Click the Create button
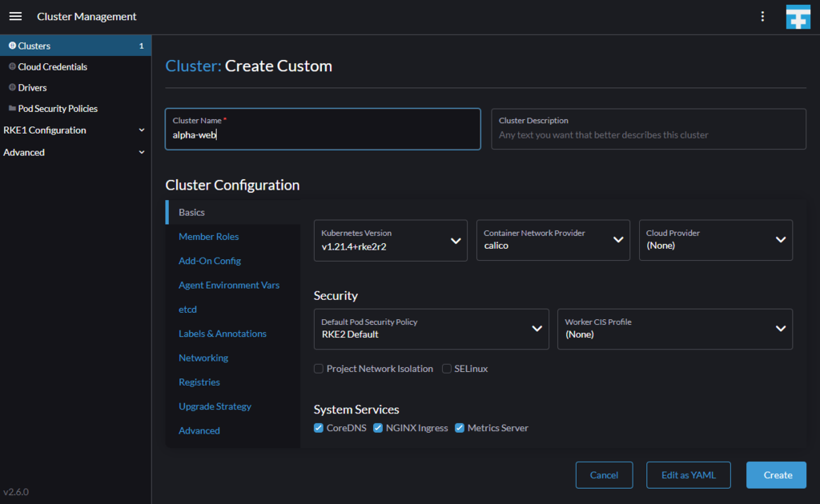Image resolution: width=820 pixels, height=504 pixels. (x=776, y=474)
